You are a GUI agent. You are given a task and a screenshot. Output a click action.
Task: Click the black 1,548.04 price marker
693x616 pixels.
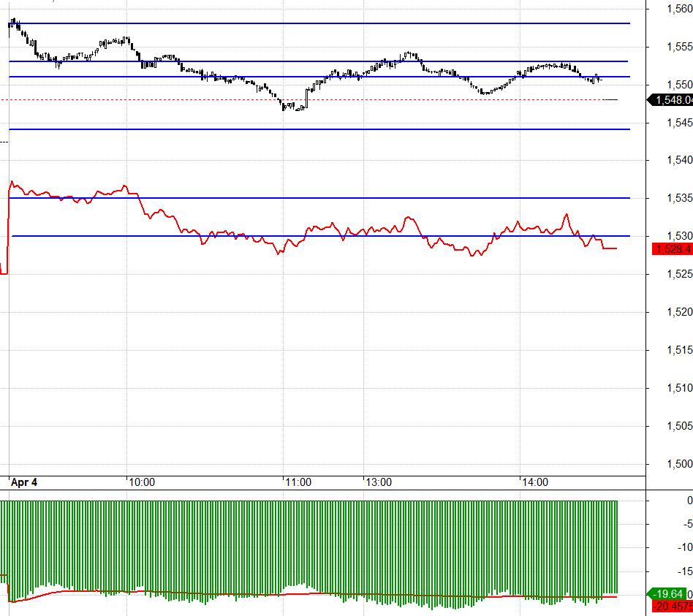(x=673, y=100)
